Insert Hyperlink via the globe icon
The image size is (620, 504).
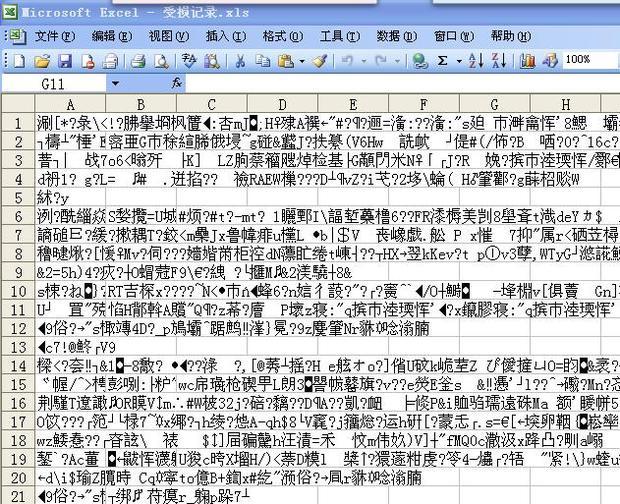420,61
